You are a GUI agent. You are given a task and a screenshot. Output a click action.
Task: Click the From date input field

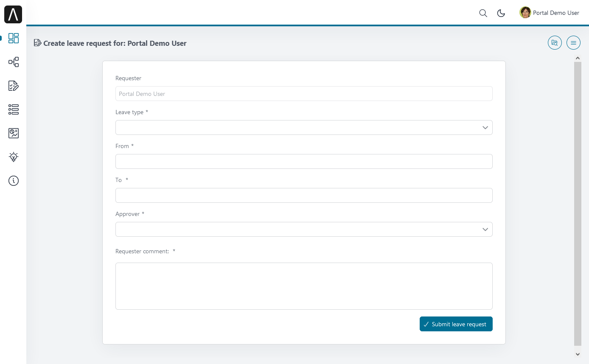(x=304, y=162)
